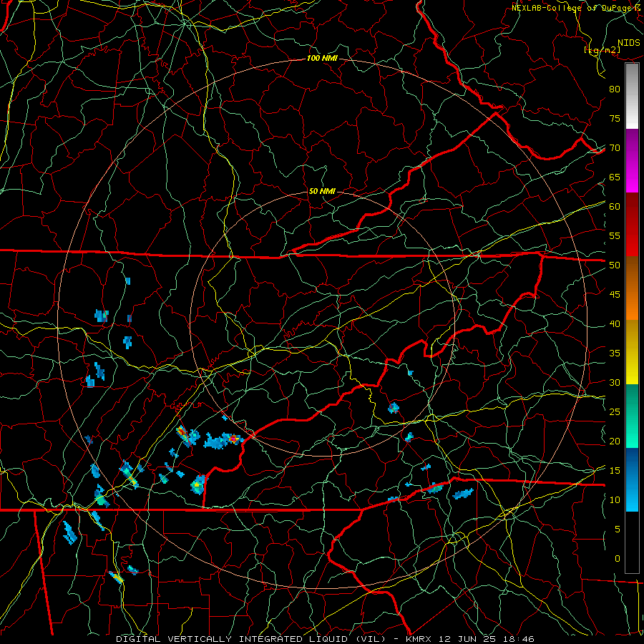Click the KMRX radar site identifier

(x=419, y=639)
